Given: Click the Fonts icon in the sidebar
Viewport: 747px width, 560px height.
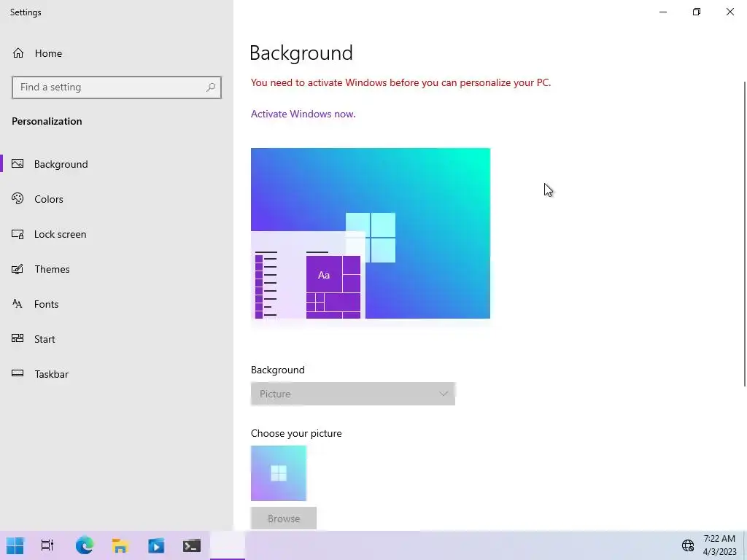Looking at the screenshot, I should (x=18, y=304).
